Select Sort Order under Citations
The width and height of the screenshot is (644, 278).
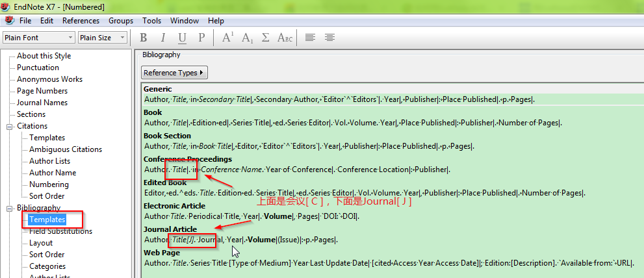[47, 196]
